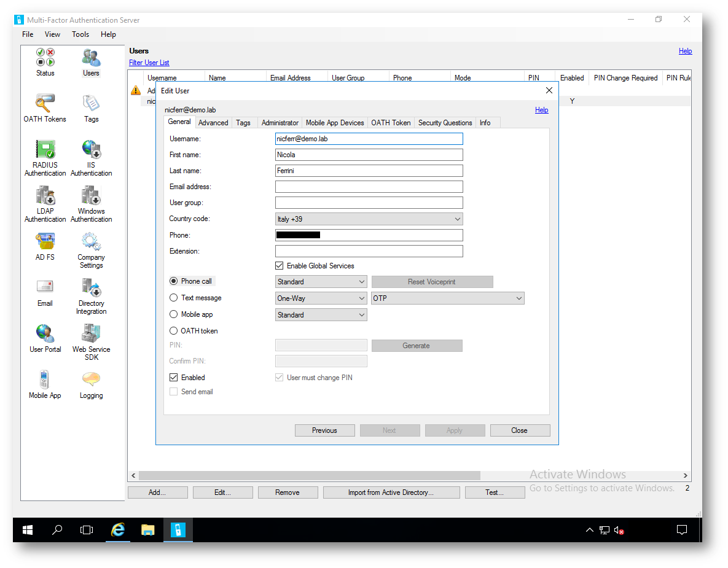Open the Users section icon
The image size is (728, 568).
point(91,62)
